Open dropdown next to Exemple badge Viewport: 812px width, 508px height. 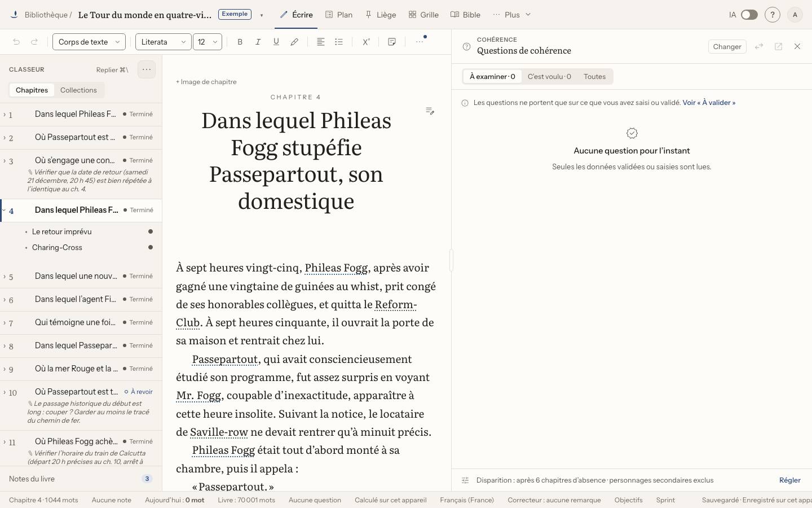point(262,15)
